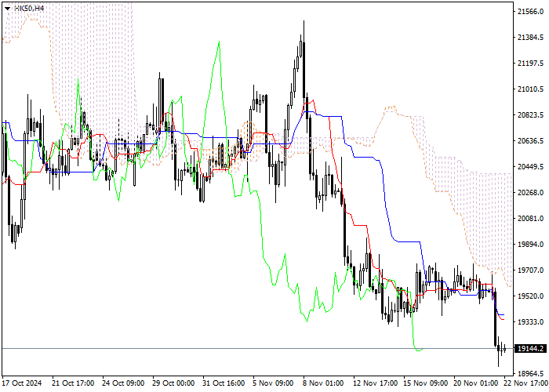Screen dimensions: 549x392
Task: Click the HK50,H4 symbol label
Action: [29, 8]
